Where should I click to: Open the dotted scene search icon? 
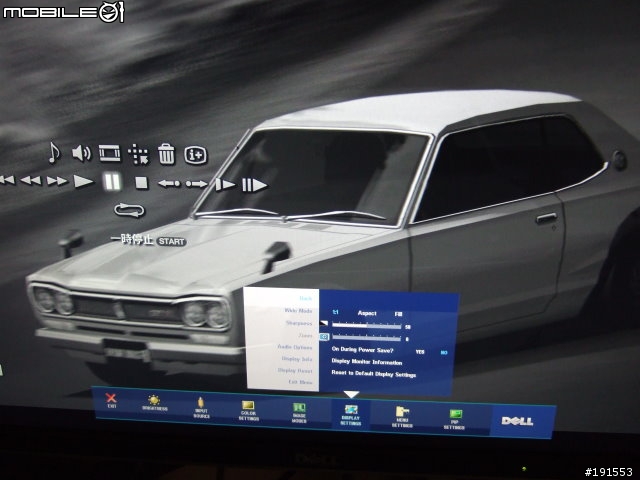pyautogui.click(x=138, y=154)
